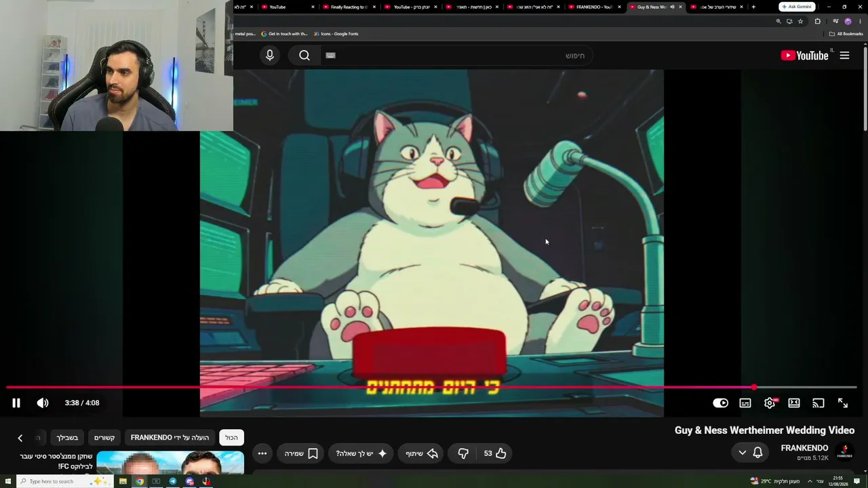The width and height of the screenshot is (868, 488).
Task: Open the Manchester City player video title
Action: [56, 462]
